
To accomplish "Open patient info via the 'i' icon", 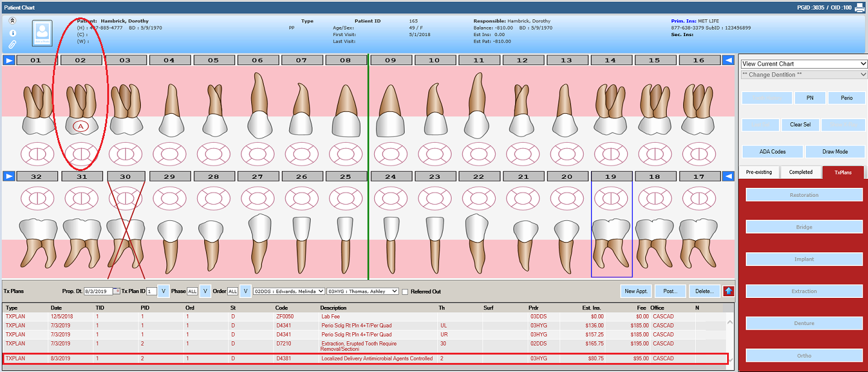I will pos(13,33).
